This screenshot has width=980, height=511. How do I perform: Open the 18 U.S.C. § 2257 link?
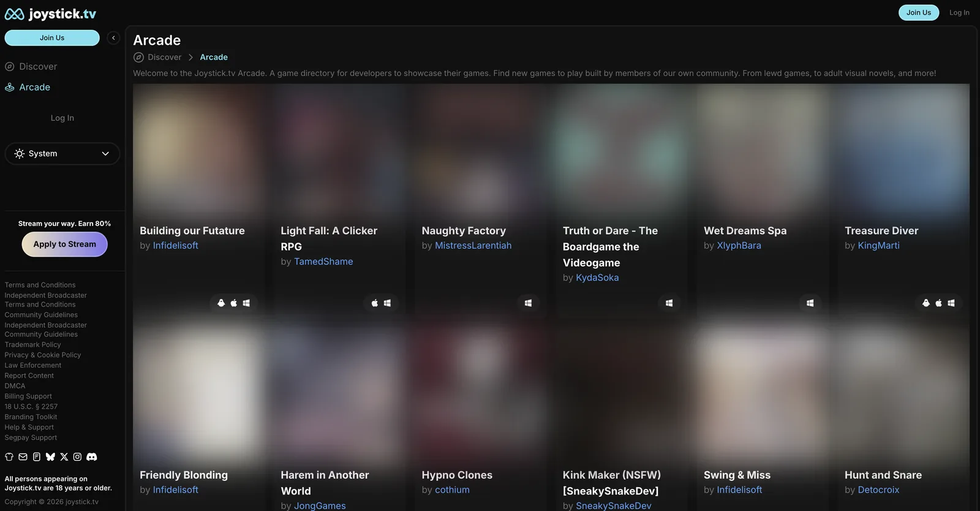(x=31, y=407)
